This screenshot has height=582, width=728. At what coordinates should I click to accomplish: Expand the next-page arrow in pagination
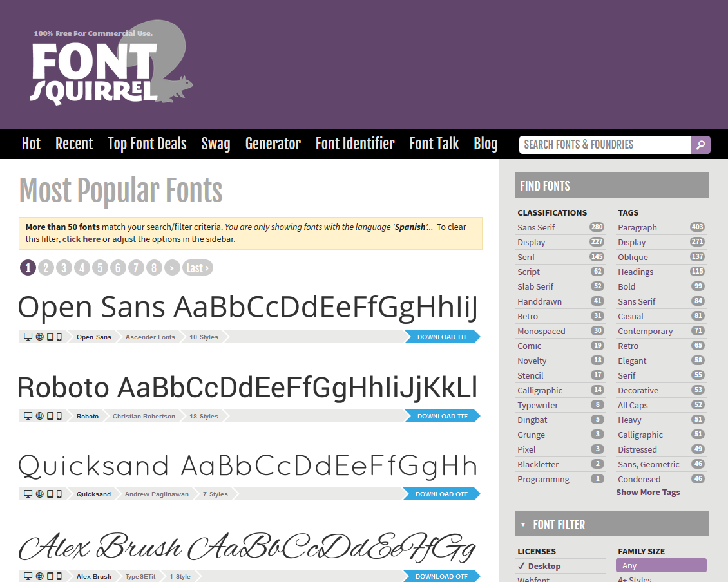(172, 267)
